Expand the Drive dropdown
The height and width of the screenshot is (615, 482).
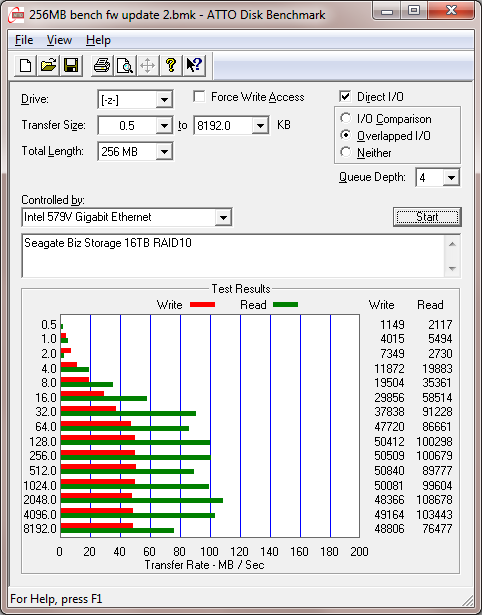[164, 100]
